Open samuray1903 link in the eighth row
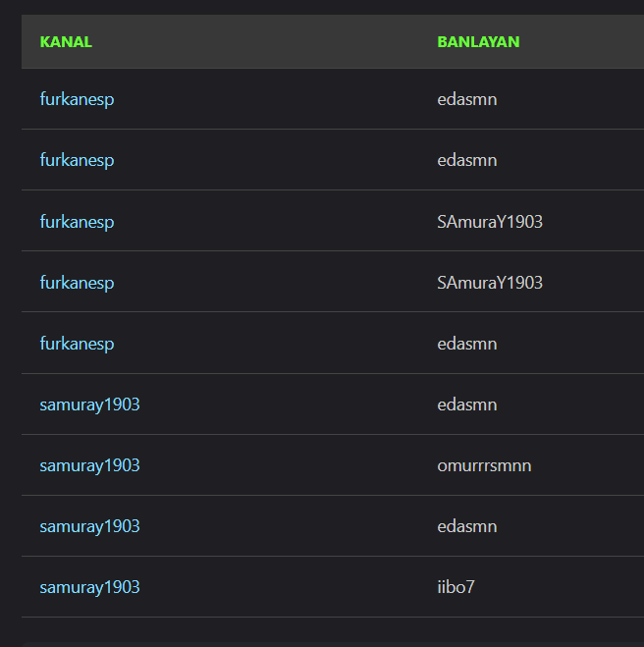 (89, 526)
